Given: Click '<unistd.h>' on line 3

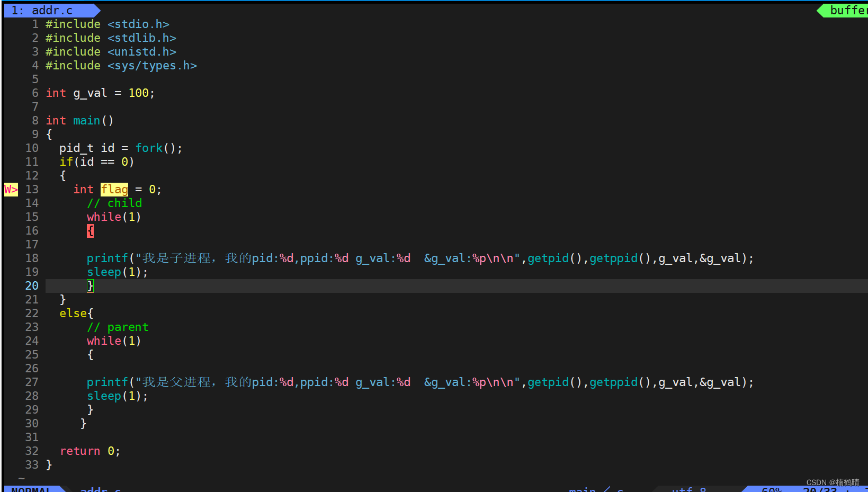Looking at the screenshot, I should [x=142, y=51].
